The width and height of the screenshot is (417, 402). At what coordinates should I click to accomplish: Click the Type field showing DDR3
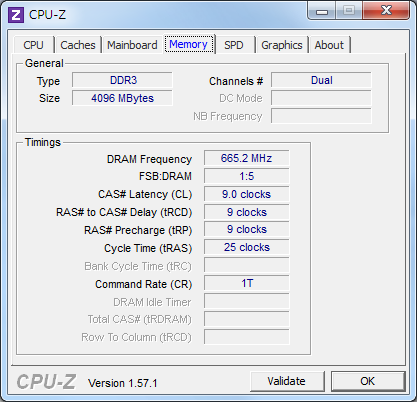(x=122, y=80)
